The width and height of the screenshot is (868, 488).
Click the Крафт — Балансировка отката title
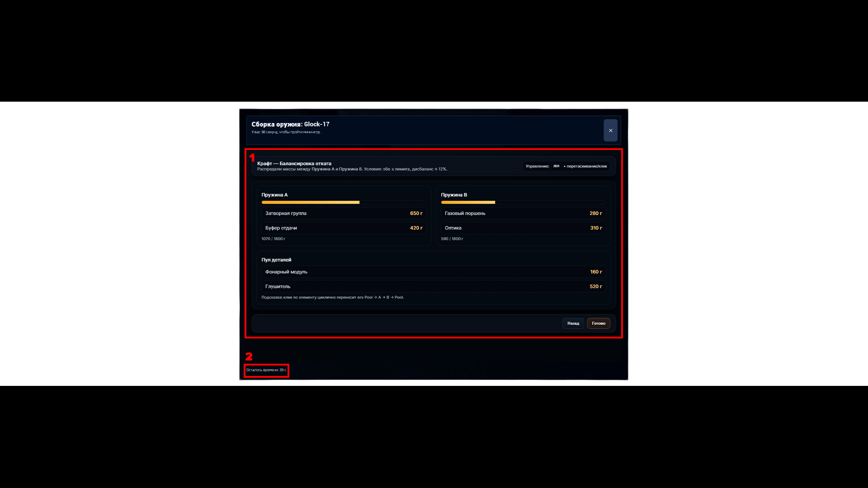click(294, 164)
